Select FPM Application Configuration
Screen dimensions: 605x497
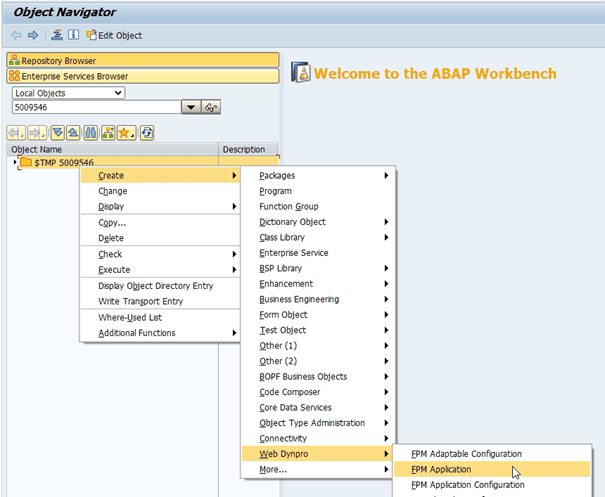(x=492, y=485)
